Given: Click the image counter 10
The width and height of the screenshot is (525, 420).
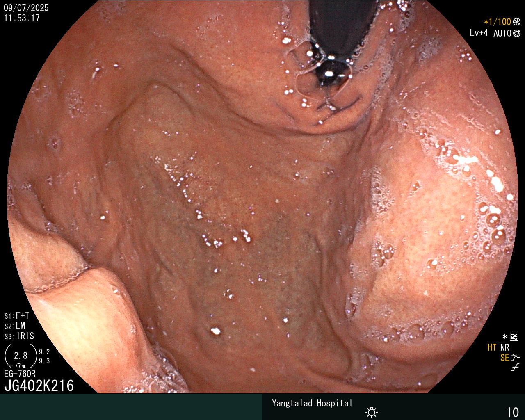Looking at the screenshot, I should point(513,412).
